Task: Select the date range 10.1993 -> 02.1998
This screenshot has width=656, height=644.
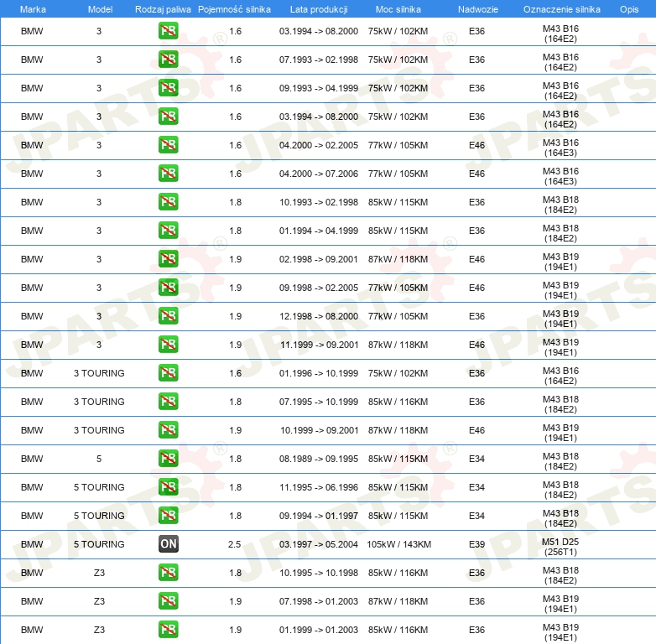Action: pos(319,202)
